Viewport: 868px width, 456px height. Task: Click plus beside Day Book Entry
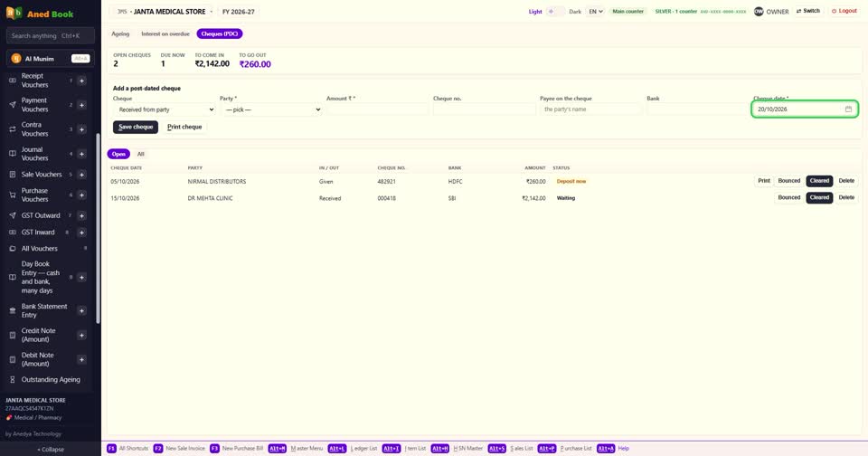point(82,278)
